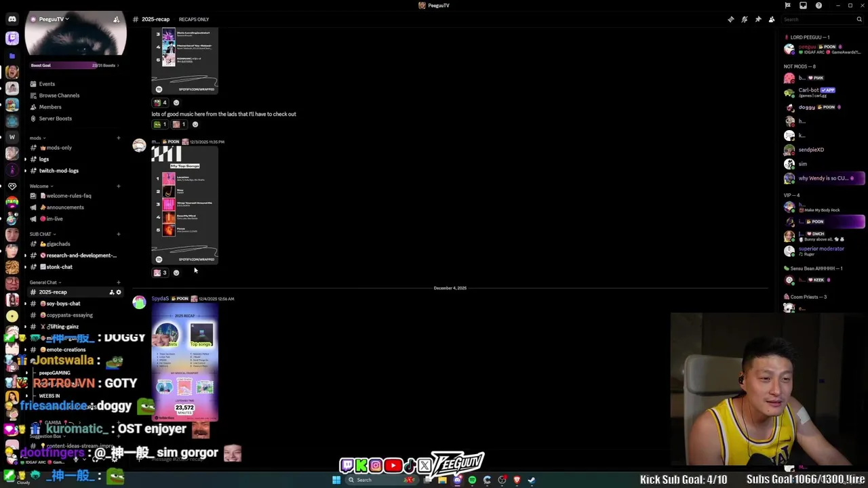Create a channel in Welcome category plus
Image resolution: width=868 pixels, height=488 pixels.
point(118,186)
